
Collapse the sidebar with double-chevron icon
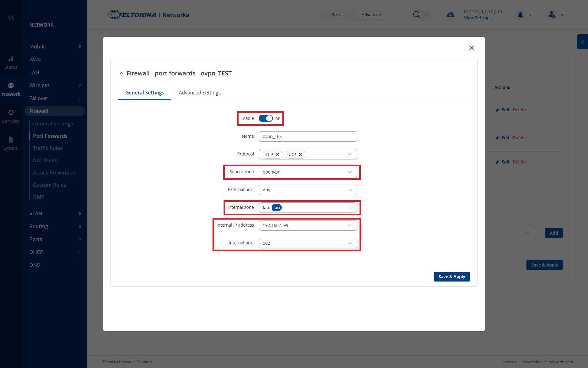point(11,17)
